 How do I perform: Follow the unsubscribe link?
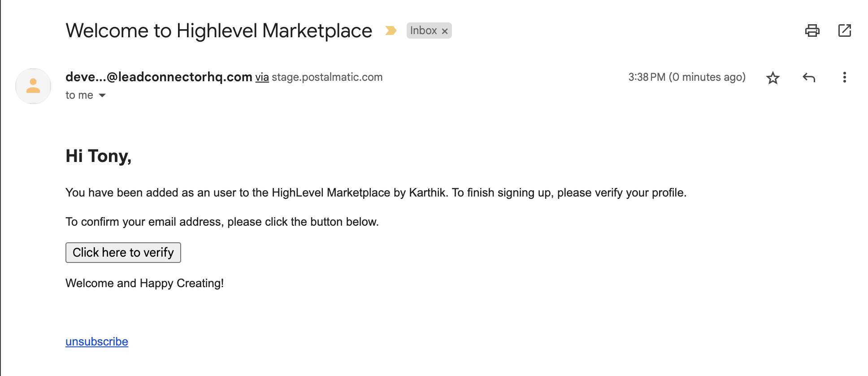pos(97,341)
